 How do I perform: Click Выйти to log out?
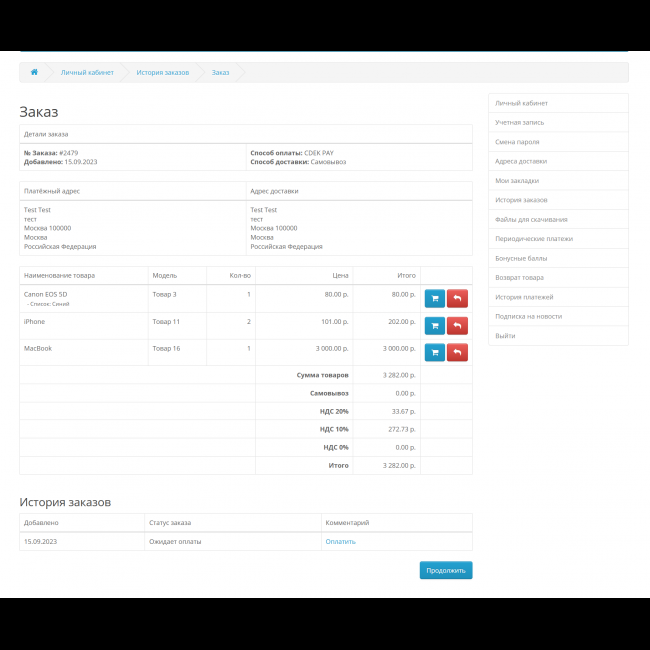[505, 336]
